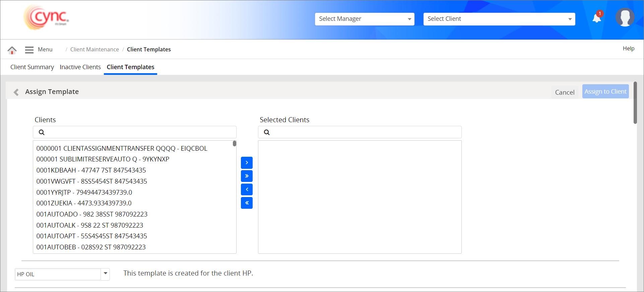Click the user profile avatar
Viewport: 644px width, 292px height.
point(625,17)
